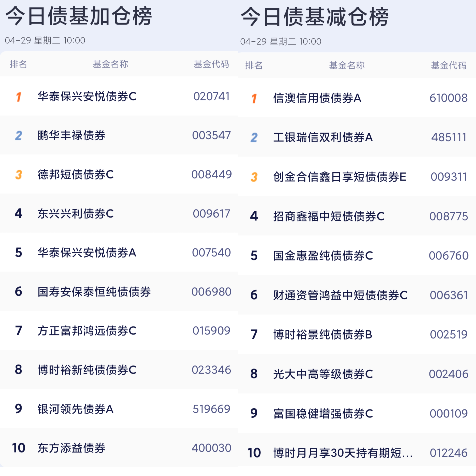Select 工银瑞信双利债券A entry

[x=323, y=136]
